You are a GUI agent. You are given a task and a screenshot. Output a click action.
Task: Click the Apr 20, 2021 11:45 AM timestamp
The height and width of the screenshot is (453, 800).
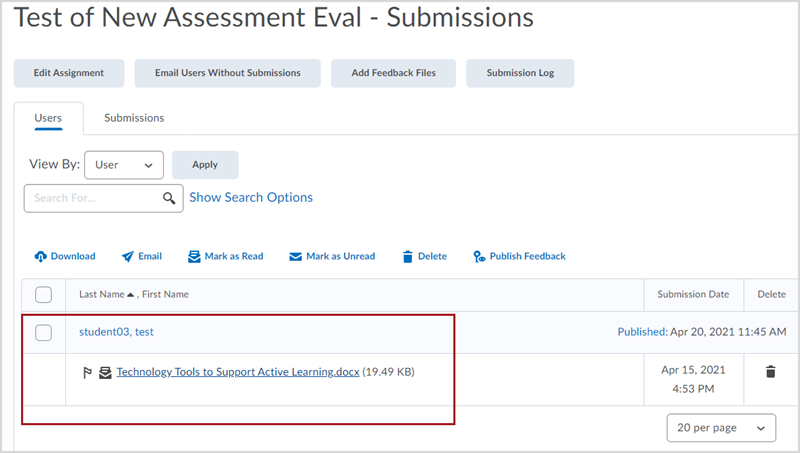click(728, 332)
